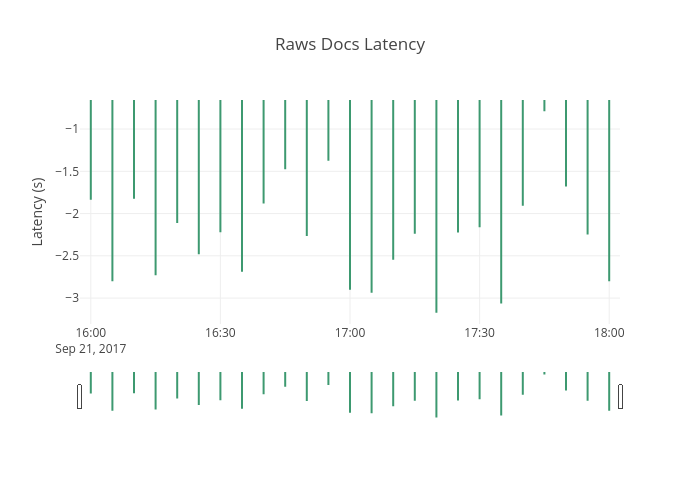Select the 16:30 x-axis tick label
The height and width of the screenshot is (500, 700).
pos(220,333)
